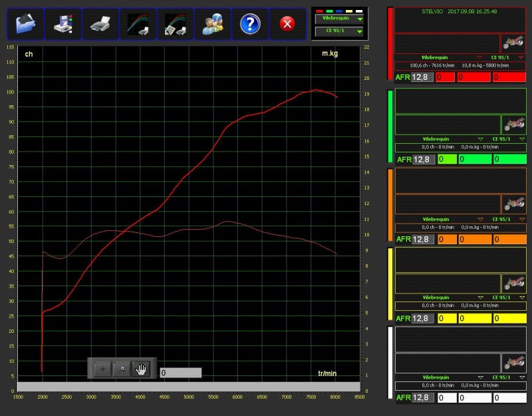Select the magnifier zoom tool on the graph
The image size is (532, 416).
click(122, 369)
